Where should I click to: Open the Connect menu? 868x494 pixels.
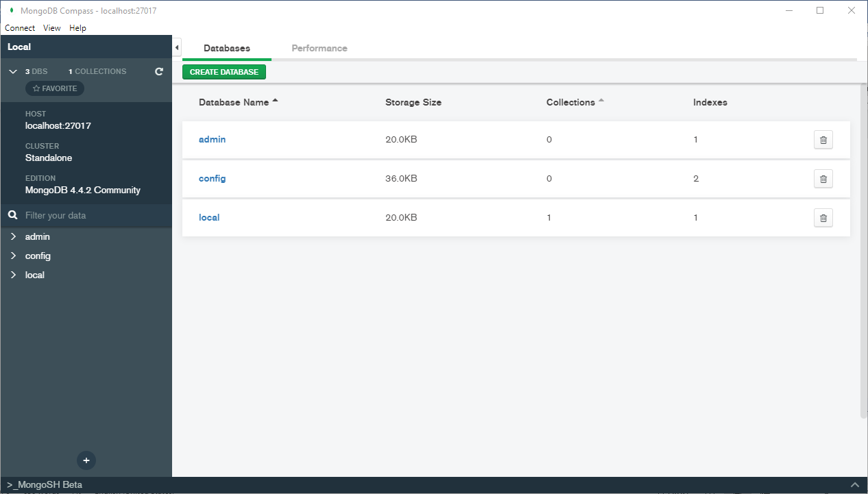coord(20,28)
